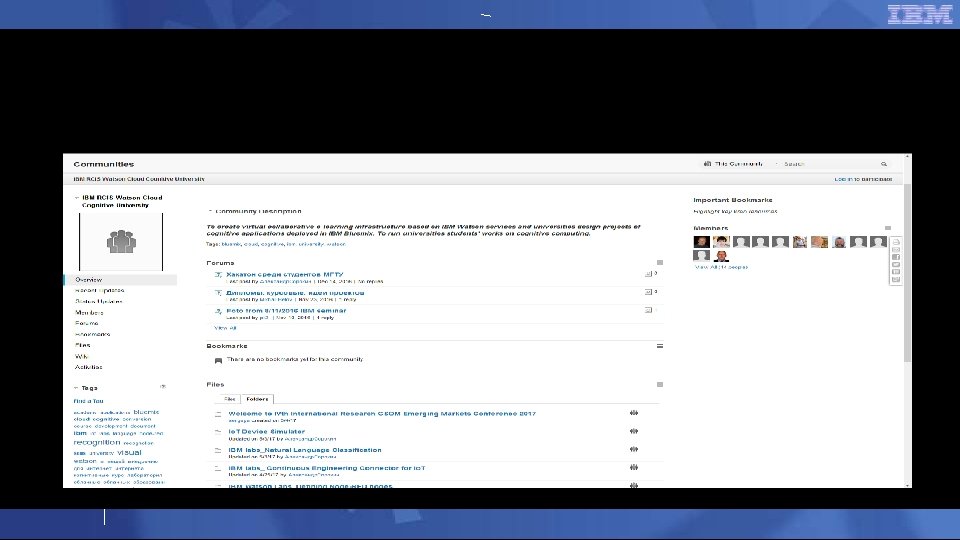This screenshot has width=960, height=540.
Task: Open IBM labs_Natural Language Classification folder
Action: pos(305,450)
